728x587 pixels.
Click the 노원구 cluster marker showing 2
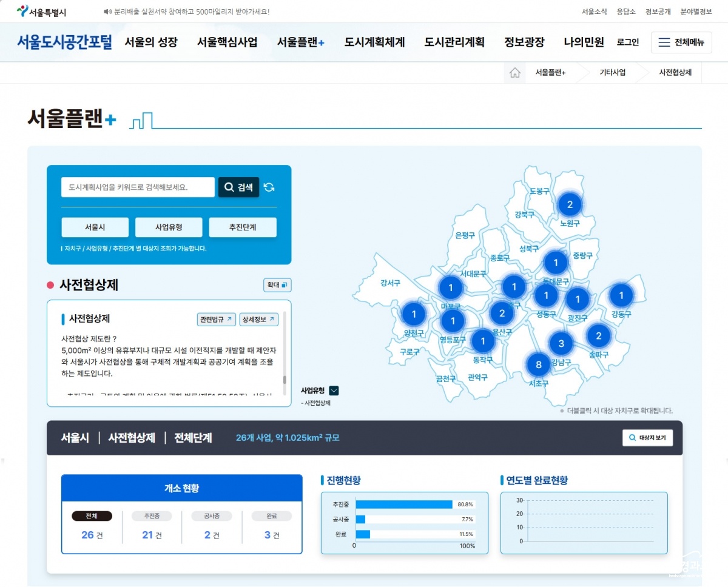570,204
